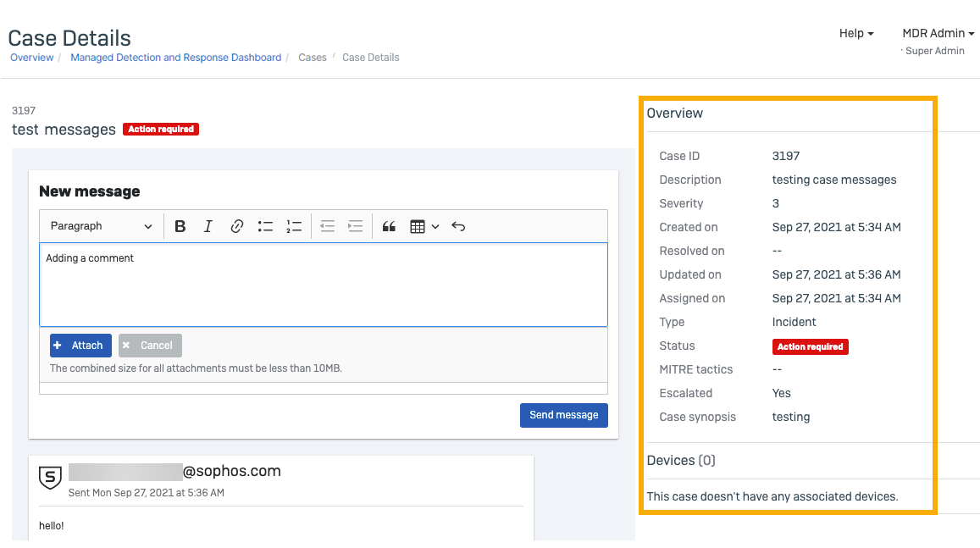Create a bulleted list
This screenshot has width=980, height=548.
265,226
